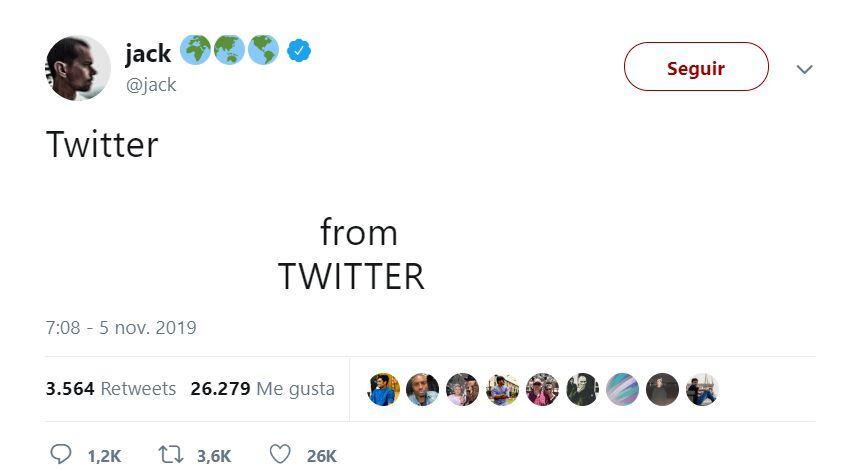Open the 26.279 Me gusta list
Viewport: 858px width, 471px height.
click(x=262, y=389)
